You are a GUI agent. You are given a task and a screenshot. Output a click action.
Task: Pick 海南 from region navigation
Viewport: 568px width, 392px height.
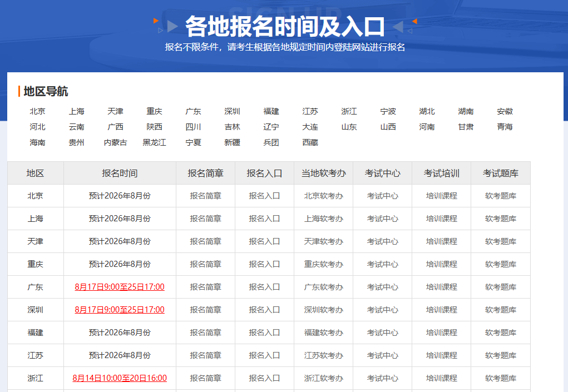(37, 142)
